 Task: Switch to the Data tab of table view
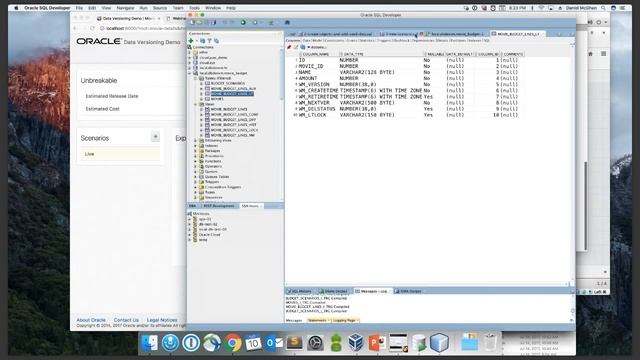pyautogui.click(x=306, y=40)
